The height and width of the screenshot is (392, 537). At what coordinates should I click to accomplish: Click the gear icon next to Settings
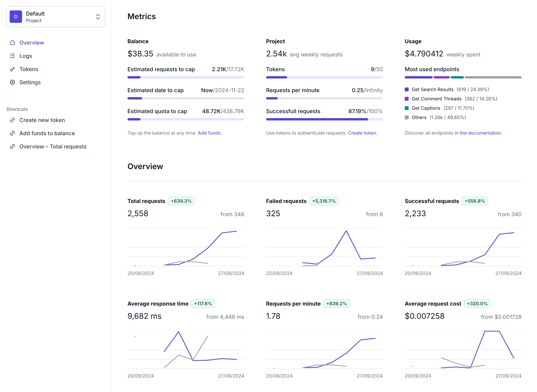12,82
